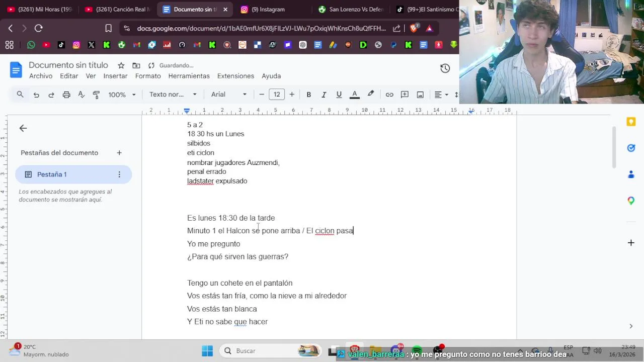Open Contacts side panel
Viewport: 644px width, 362px height.
pos(631,174)
